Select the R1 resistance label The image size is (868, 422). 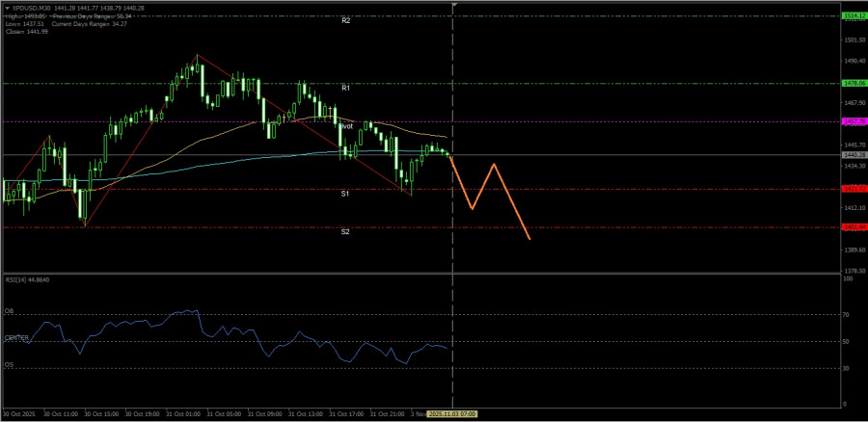coord(345,88)
